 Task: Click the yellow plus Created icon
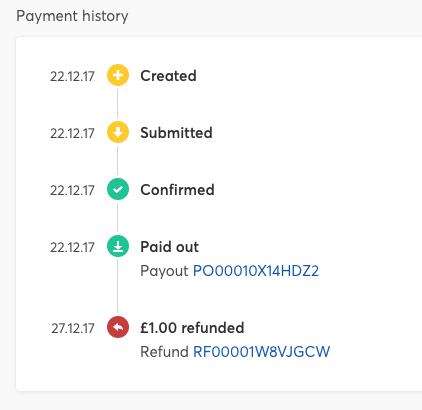[118, 75]
